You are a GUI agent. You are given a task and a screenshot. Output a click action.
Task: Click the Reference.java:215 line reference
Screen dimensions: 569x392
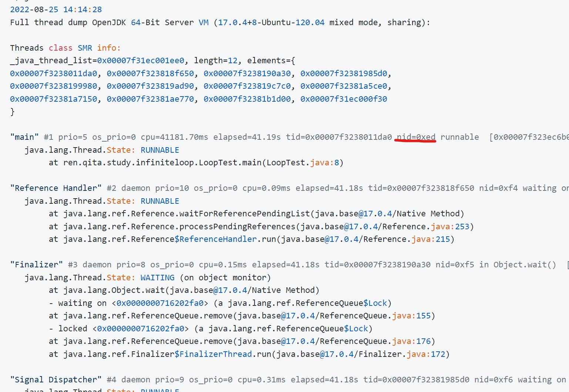(x=431, y=239)
